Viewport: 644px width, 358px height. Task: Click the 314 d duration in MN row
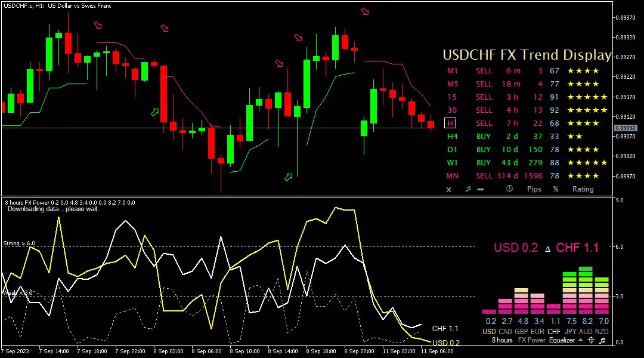coord(507,176)
